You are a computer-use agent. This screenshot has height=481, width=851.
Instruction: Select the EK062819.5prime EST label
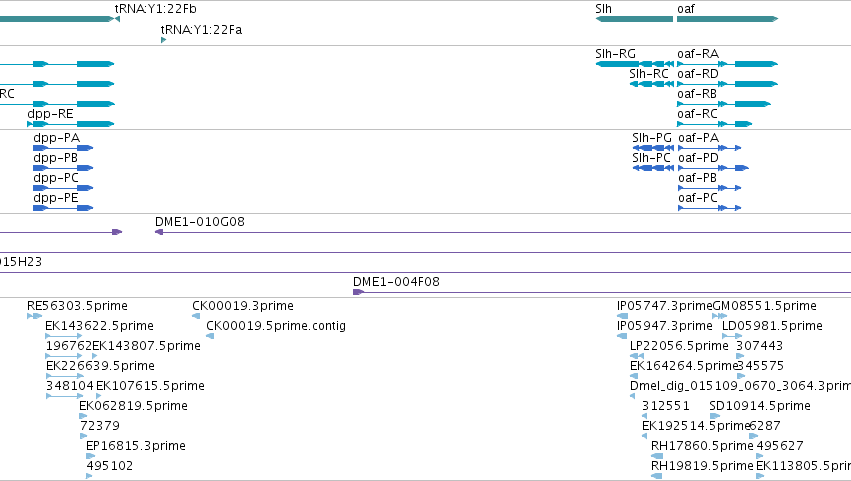point(134,407)
